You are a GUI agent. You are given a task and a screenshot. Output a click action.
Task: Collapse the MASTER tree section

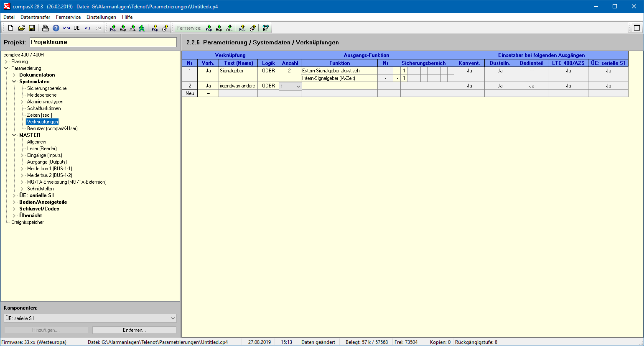click(x=14, y=135)
